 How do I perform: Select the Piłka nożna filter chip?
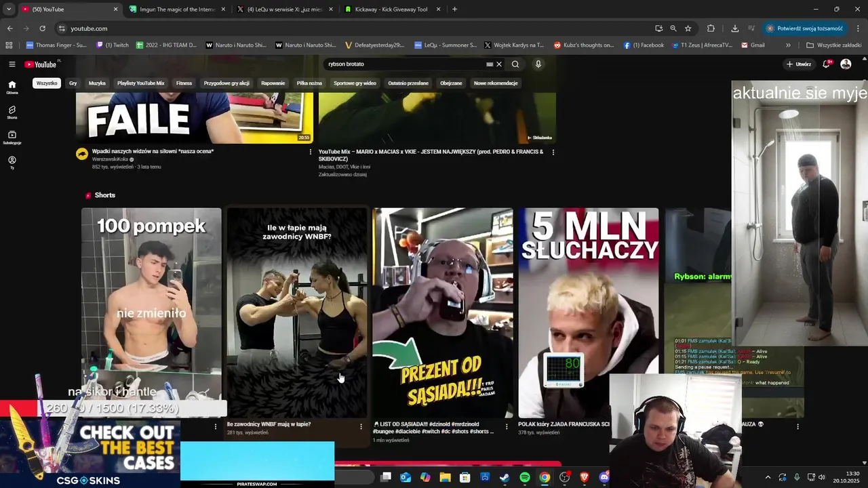309,83
